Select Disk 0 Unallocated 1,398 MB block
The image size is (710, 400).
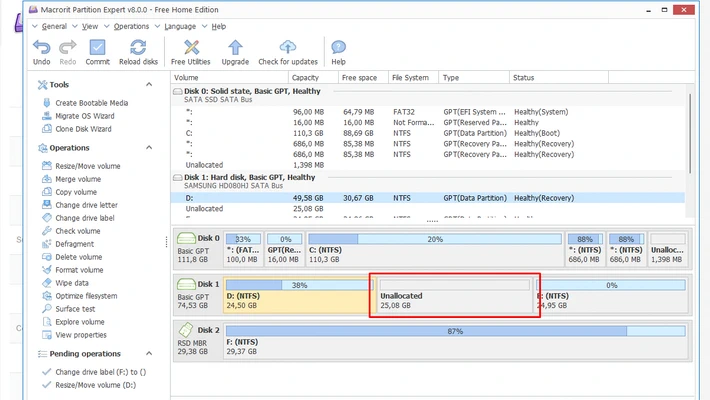(667, 248)
